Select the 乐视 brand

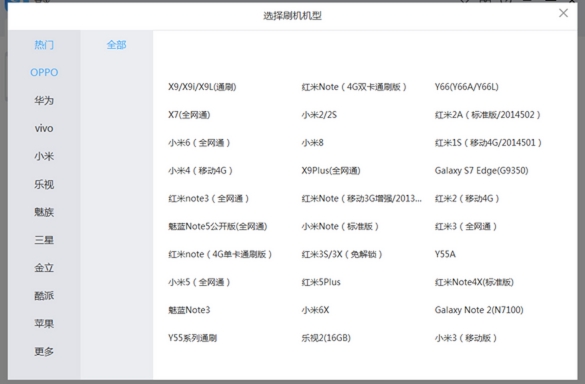tap(44, 184)
